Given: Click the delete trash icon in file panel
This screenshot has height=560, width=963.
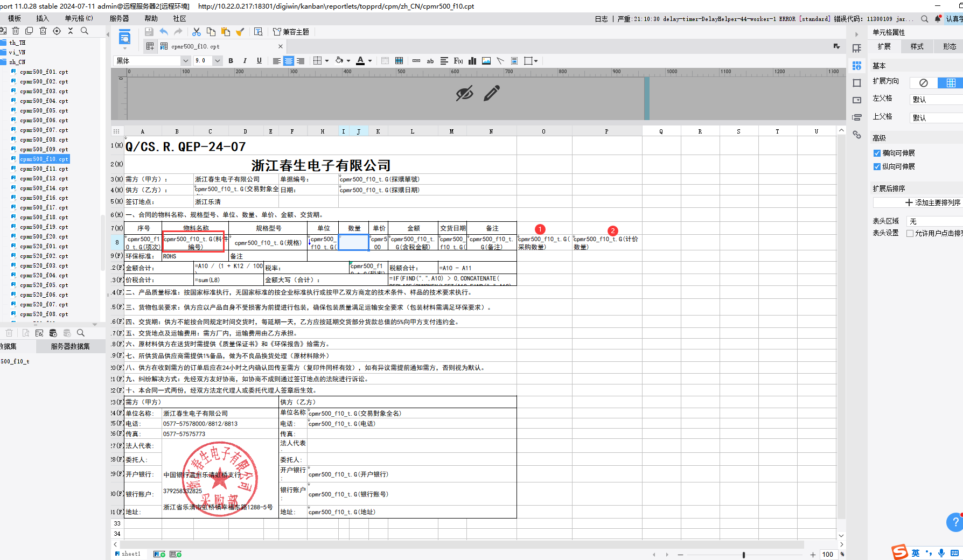Looking at the screenshot, I should 16,31.
